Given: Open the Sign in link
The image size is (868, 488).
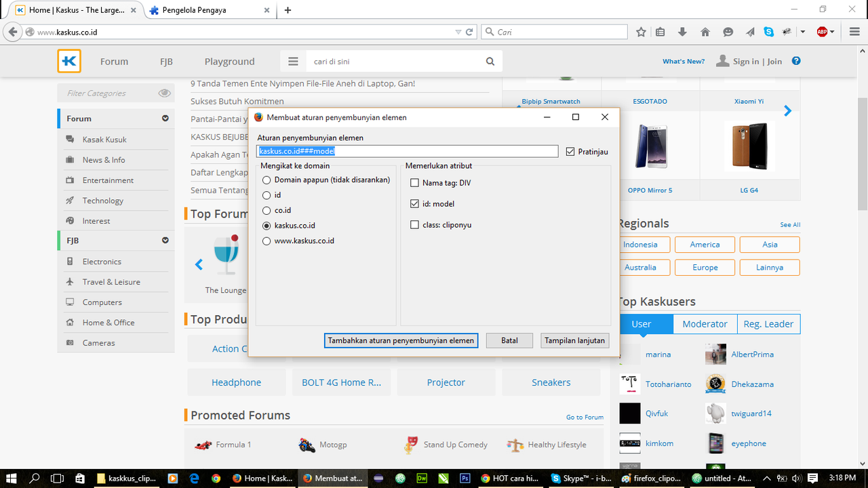Looking at the screenshot, I should pyautogui.click(x=746, y=62).
